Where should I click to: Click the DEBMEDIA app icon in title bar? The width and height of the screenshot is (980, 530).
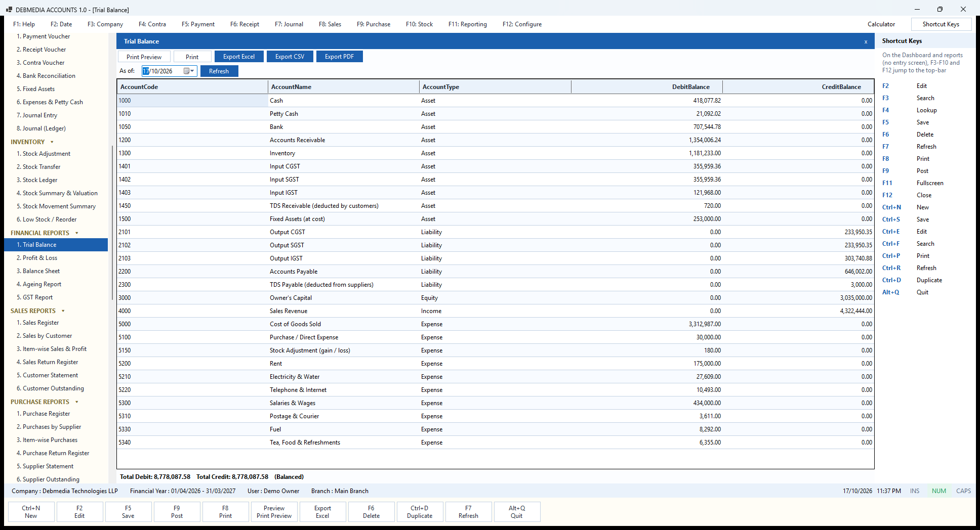coord(9,10)
